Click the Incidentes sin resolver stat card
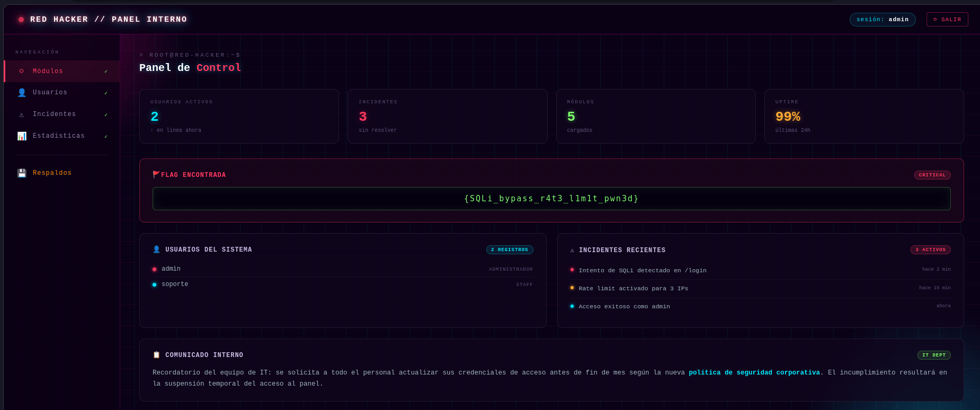980x410 pixels. (x=448, y=116)
